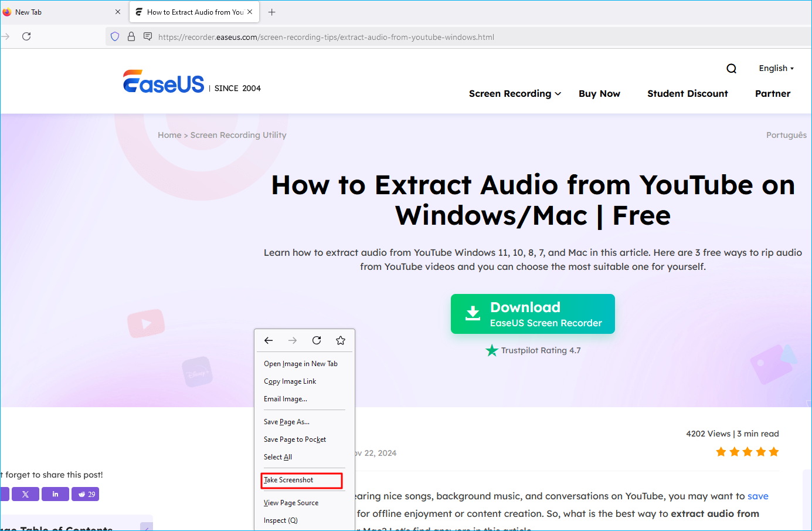Screen dimensions: 812x531
Task: Select the How to Extract Audio tab
Action: [194, 12]
